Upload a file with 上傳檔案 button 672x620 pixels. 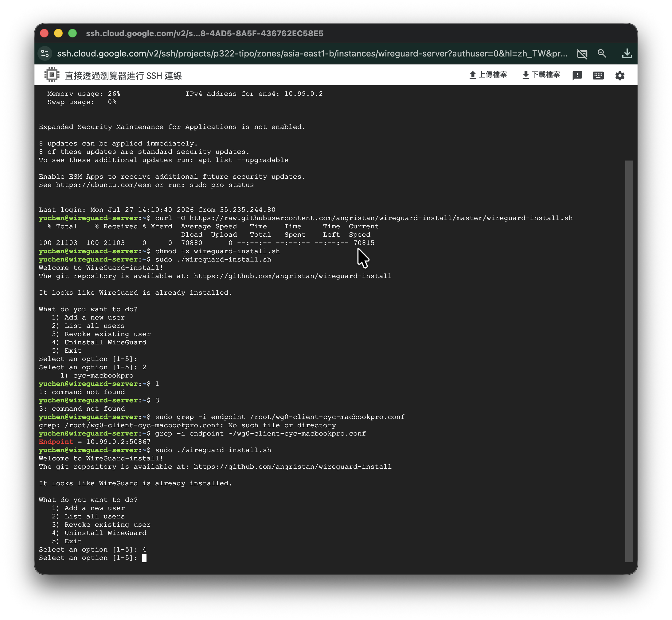pos(488,75)
